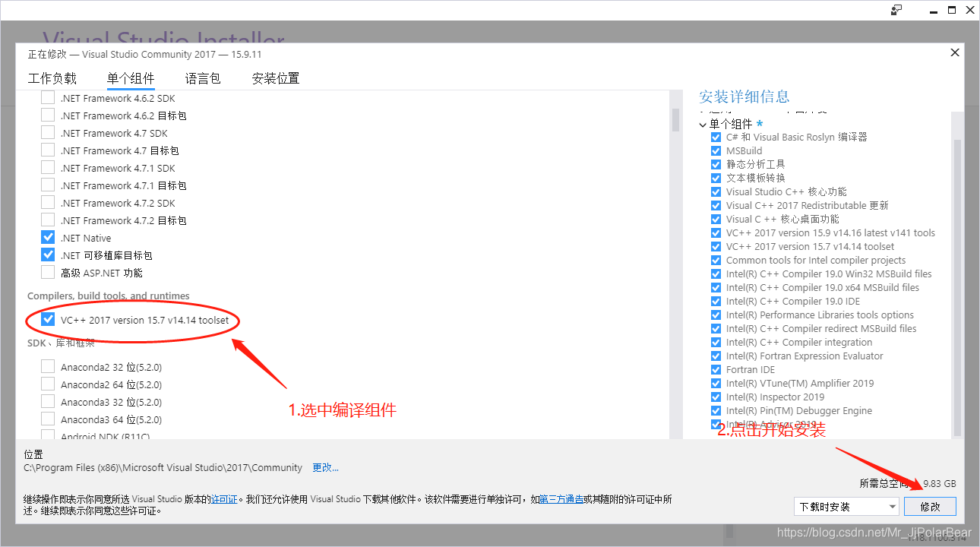Image resolution: width=980 pixels, height=547 pixels.
Task: Check .NET Framework 4.6.2 SDK
Action: coord(48,98)
